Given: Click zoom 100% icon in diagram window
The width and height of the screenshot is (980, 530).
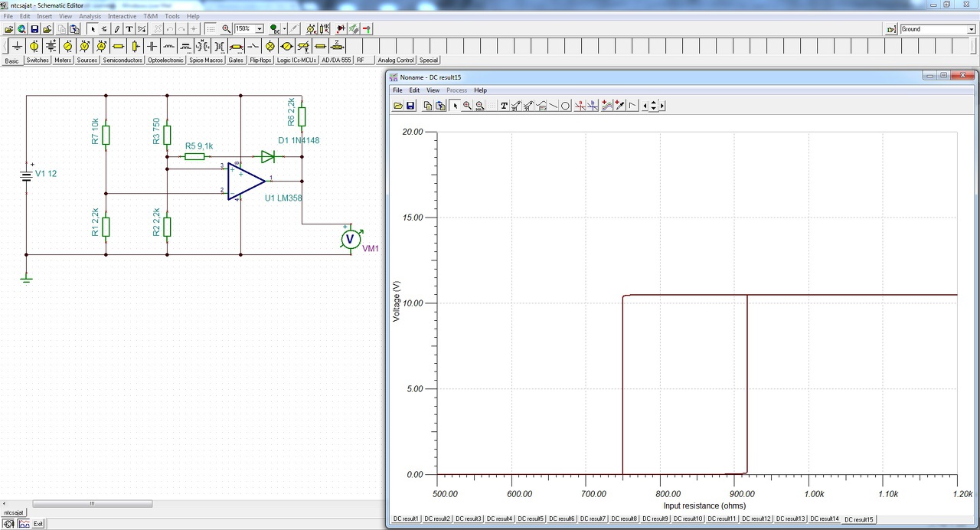Looking at the screenshot, I should 480,106.
